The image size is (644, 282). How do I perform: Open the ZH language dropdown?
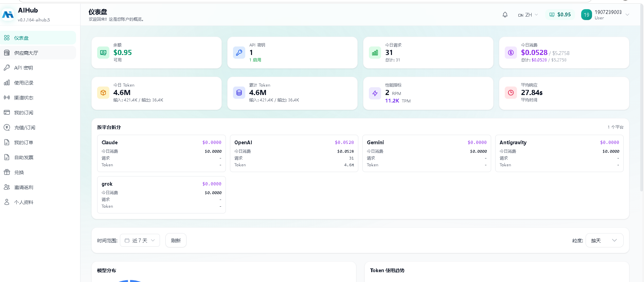point(528,15)
